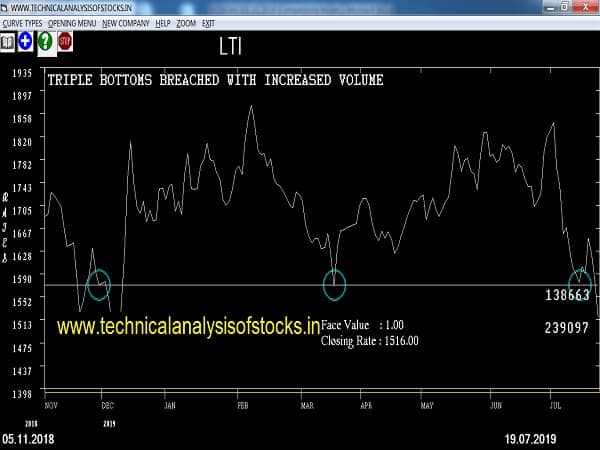The height and width of the screenshot is (450, 600).
Task: Click the technicalanalysisofstocks.in website link
Action: tap(188, 326)
